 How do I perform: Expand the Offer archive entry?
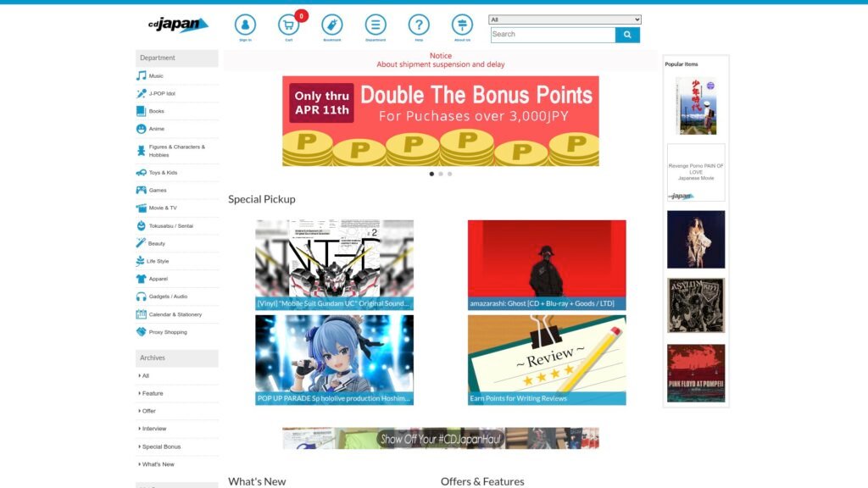[x=147, y=411]
